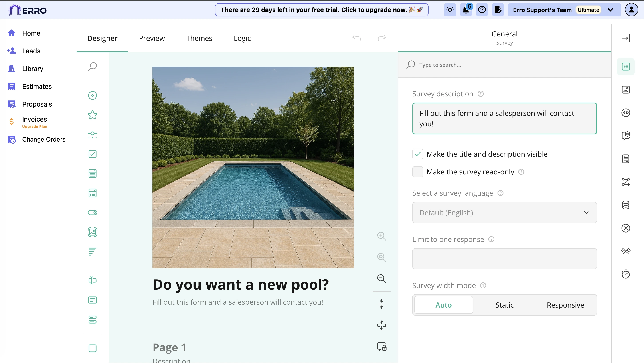Select Static survey width mode
The height and width of the screenshot is (363, 644).
[x=504, y=305]
